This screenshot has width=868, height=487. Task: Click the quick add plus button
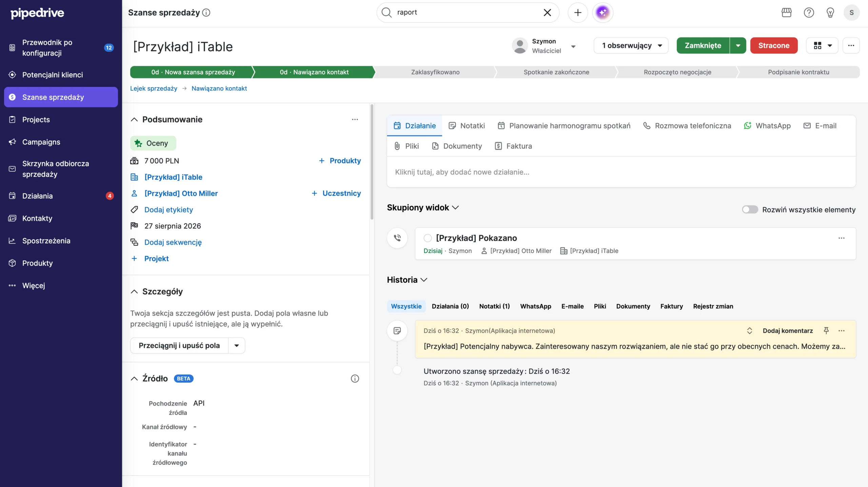pos(578,13)
